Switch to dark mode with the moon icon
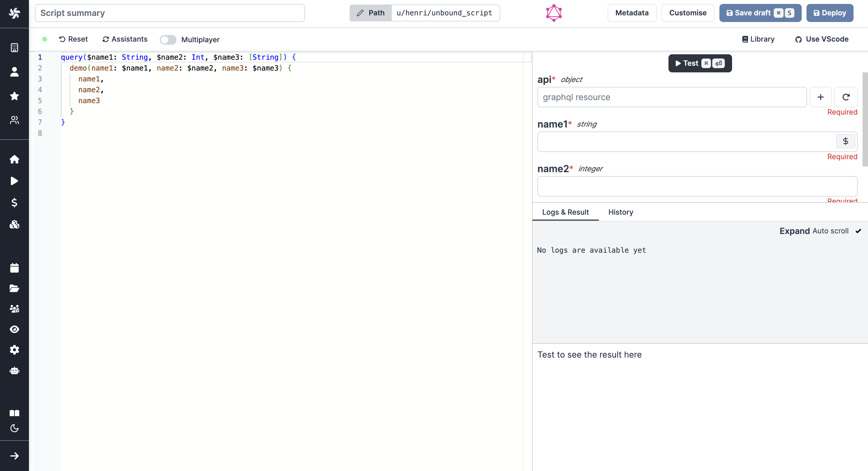The width and height of the screenshot is (868, 471). [x=14, y=428]
